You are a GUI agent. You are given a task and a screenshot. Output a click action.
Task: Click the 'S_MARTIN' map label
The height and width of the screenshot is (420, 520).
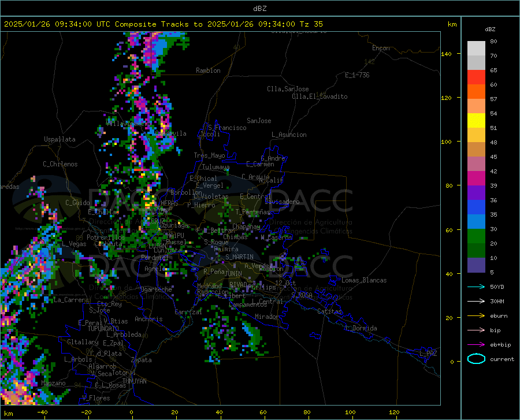239,257
